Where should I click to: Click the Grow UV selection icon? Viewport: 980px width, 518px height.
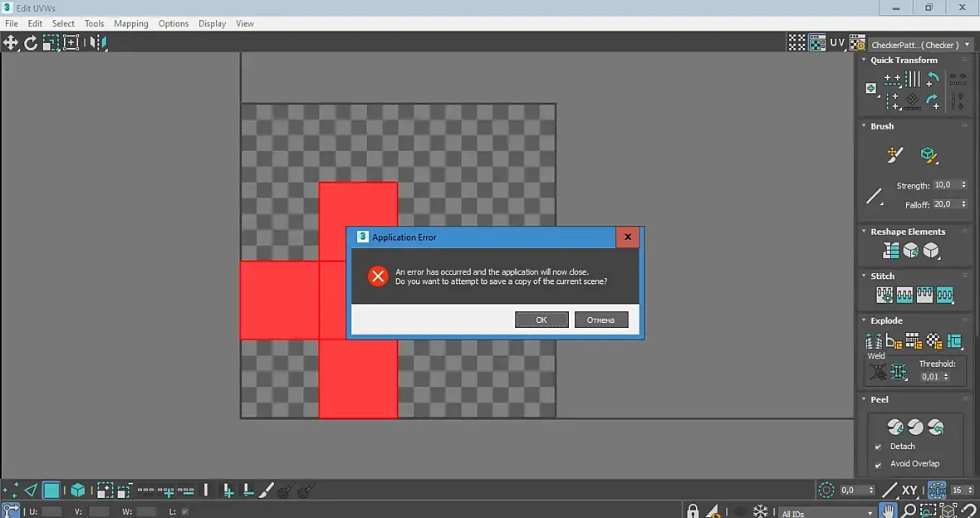(x=105, y=491)
